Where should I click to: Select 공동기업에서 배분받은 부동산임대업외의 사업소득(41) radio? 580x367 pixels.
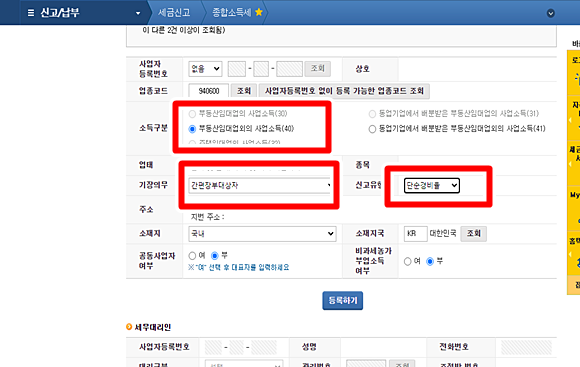click(372, 129)
